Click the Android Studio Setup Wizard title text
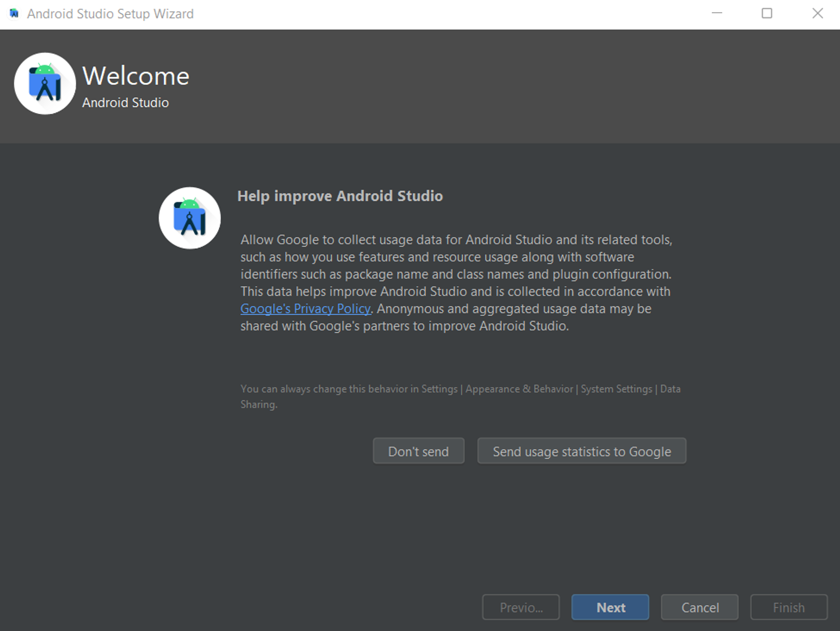This screenshot has width=840, height=631. [110, 14]
